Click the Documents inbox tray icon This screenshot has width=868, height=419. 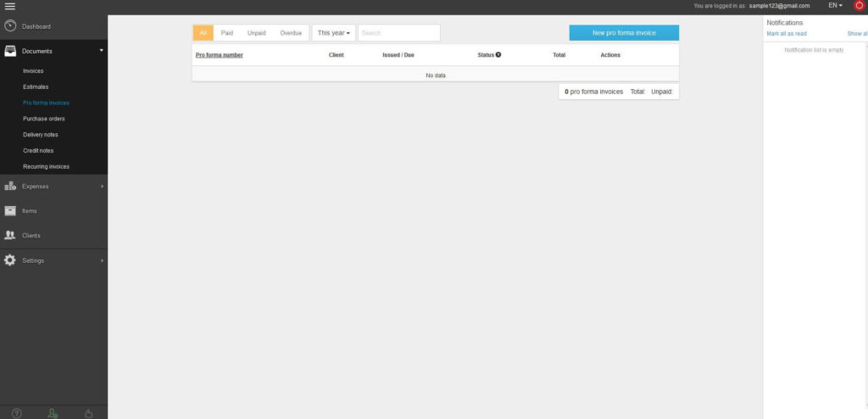click(x=10, y=51)
